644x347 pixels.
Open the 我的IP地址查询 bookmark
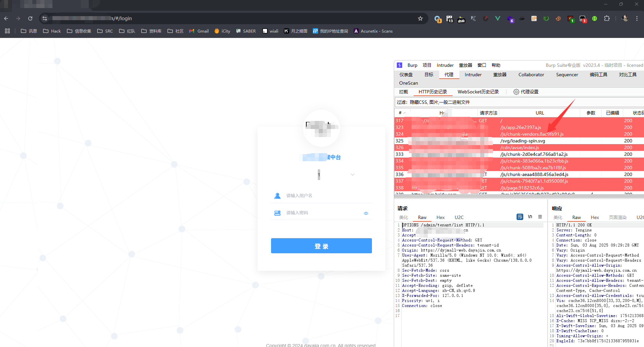(x=330, y=31)
